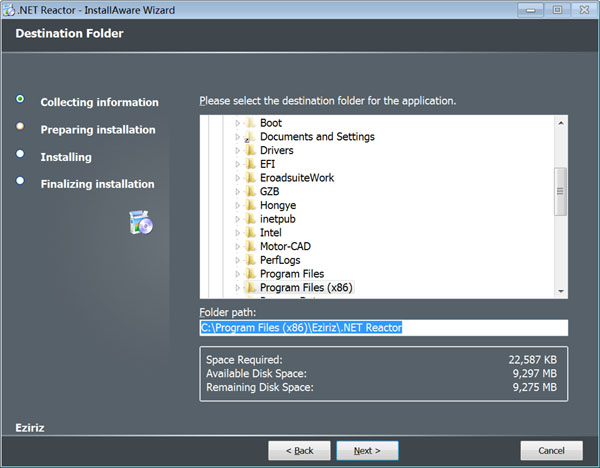
Task: Close the InstallAware Wizard window
Action: point(584,10)
